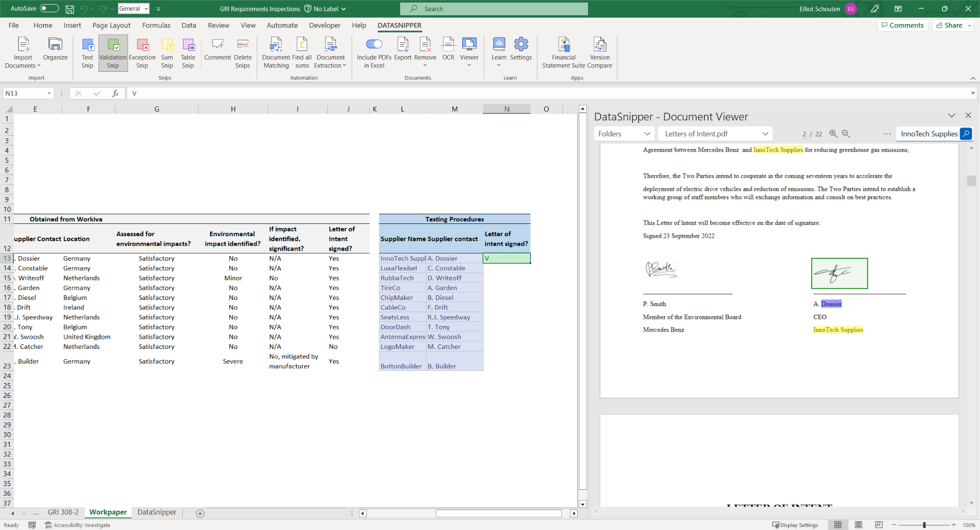980x530 pixels.
Task: Expand the number format General dropdown
Action: pyautogui.click(x=146, y=9)
